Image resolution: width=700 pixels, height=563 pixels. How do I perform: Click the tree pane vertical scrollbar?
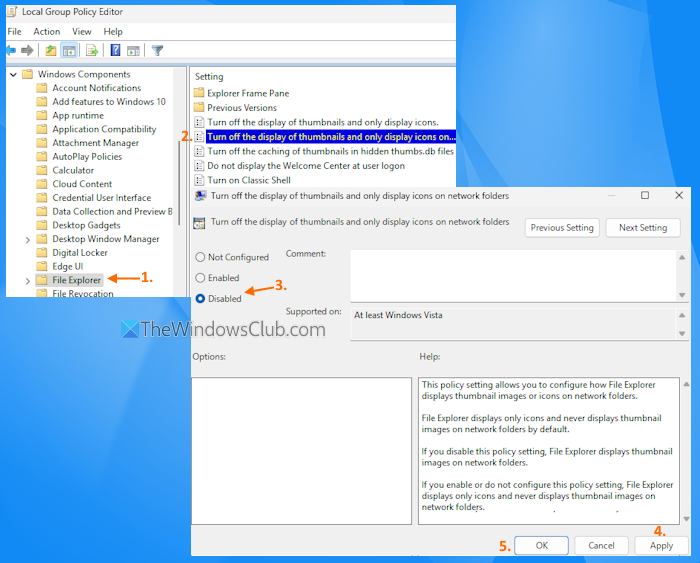coord(180,182)
